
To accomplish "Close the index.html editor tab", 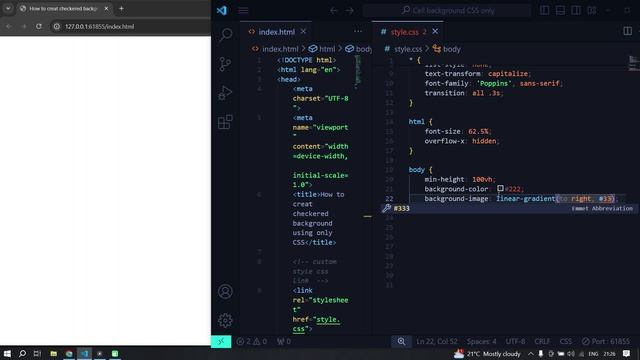I will click(303, 31).
